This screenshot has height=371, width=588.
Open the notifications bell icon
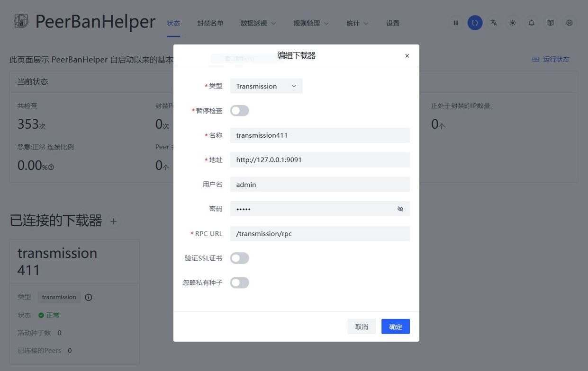click(x=532, y=23)
